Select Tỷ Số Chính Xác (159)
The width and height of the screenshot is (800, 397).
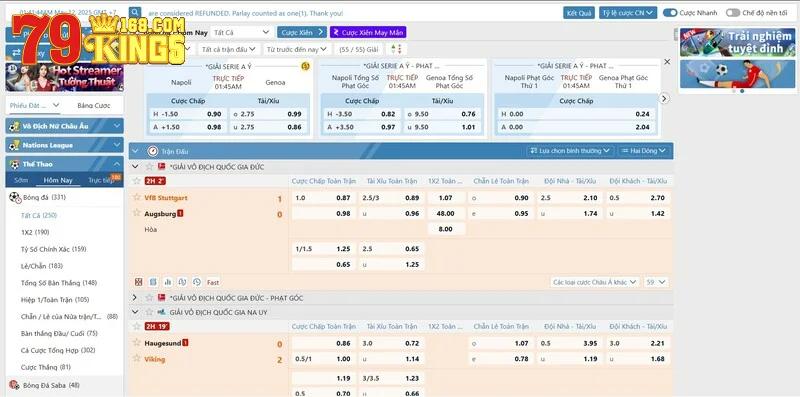[x=54, y=249]
